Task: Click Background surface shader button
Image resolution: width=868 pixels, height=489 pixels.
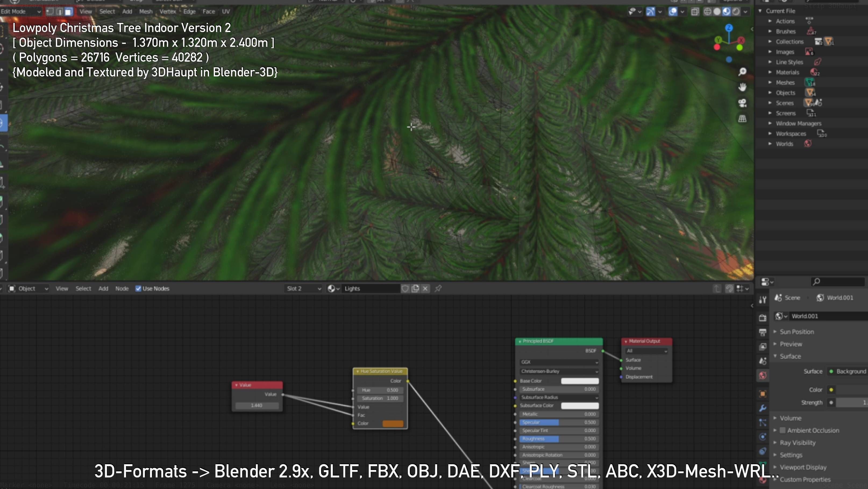Action: tap(851, 371)
